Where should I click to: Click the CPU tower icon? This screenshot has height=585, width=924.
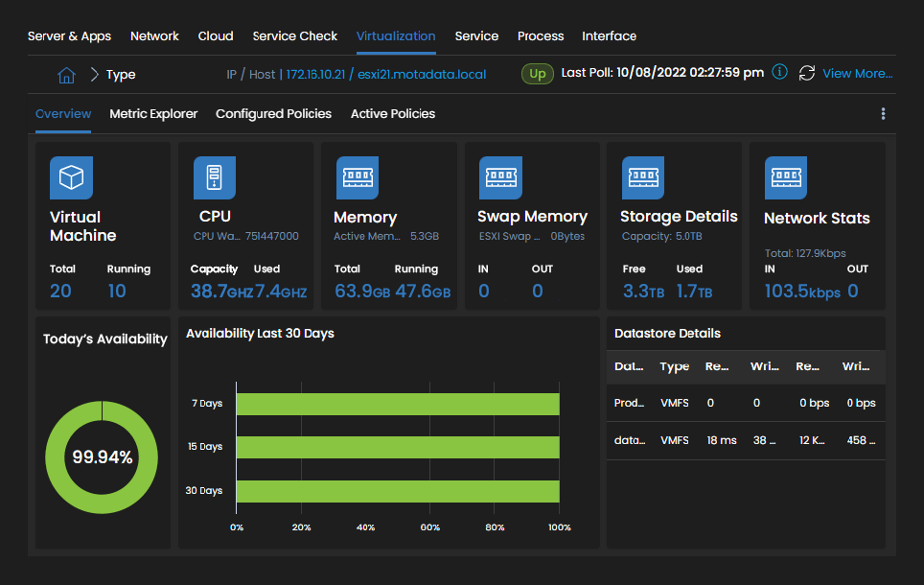[215, 177]
